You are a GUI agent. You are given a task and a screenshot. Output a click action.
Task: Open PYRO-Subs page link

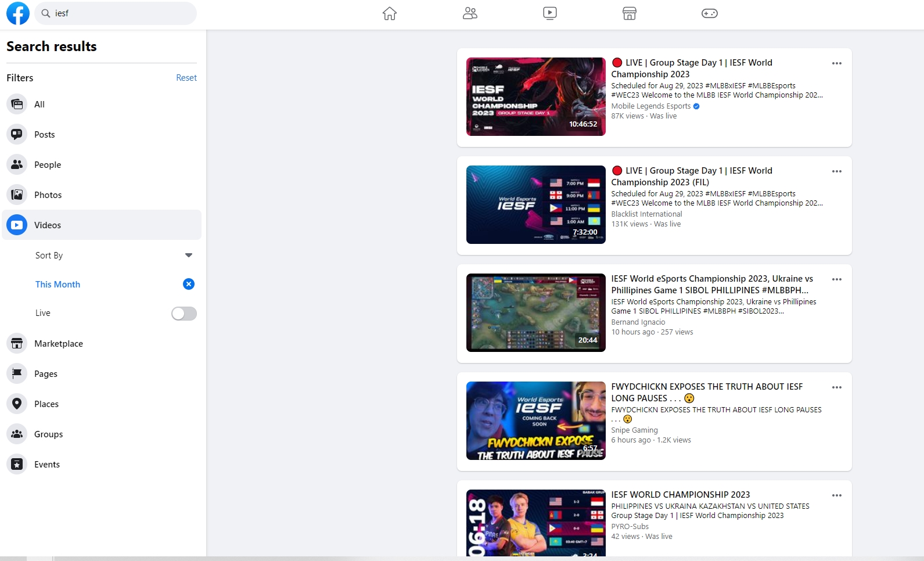630,527
